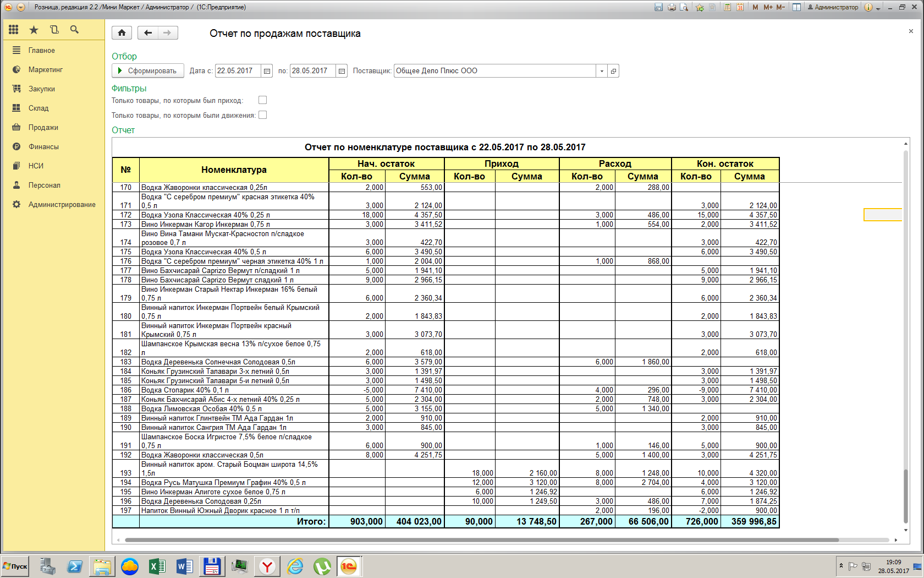924x578 pixels.
Task: Click the Номенклатура column header
Action: [x=234, y=170]
